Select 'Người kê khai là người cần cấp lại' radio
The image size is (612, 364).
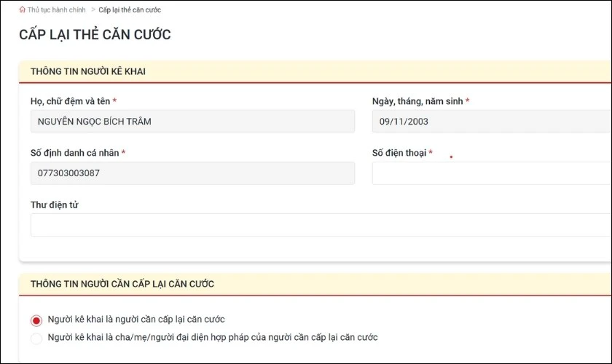[x=36, y=321]
